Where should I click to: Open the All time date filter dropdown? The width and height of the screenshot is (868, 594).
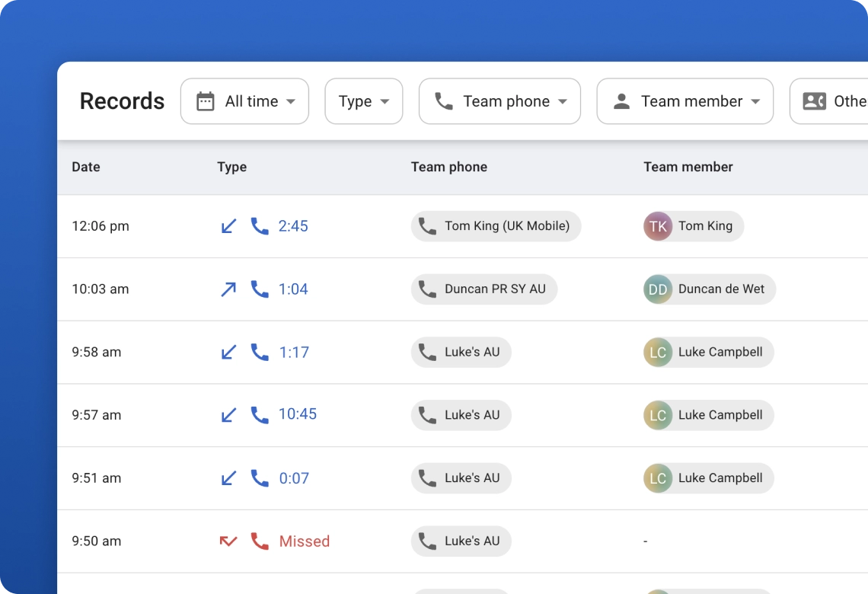244,101
